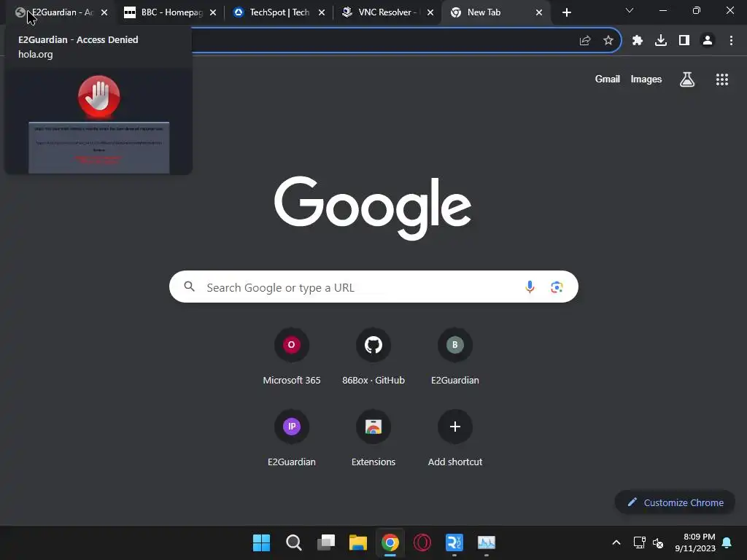This screenshot has width=747, height=560.
Task: Close the BBC Homepage tab
Action: [213, 12]
